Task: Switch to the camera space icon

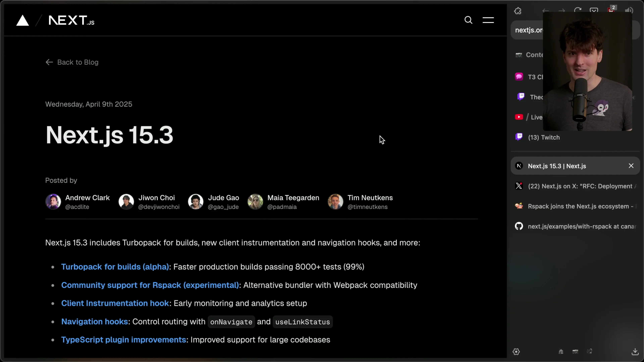Action: click(x=575, y=352)
